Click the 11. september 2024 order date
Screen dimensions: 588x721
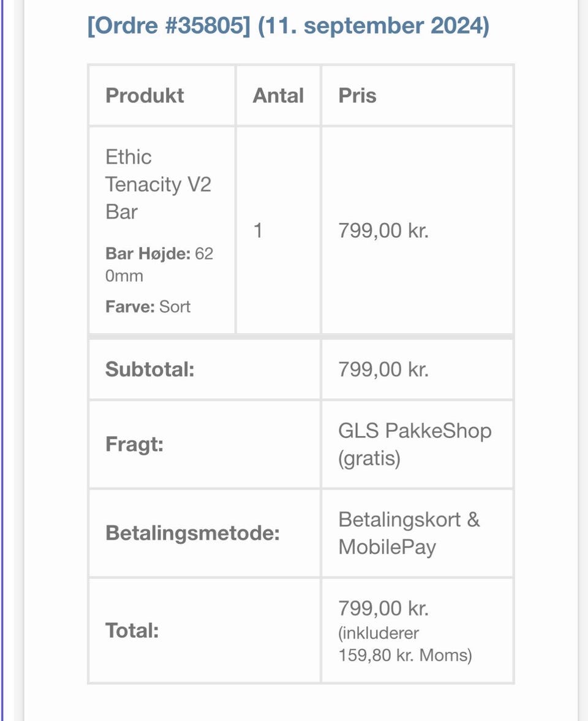click(x=374, y=26)
